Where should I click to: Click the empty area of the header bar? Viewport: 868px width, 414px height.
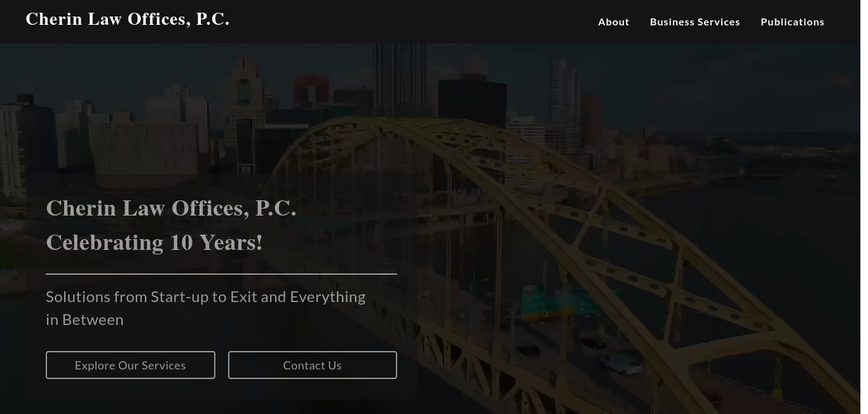(413, 22)
